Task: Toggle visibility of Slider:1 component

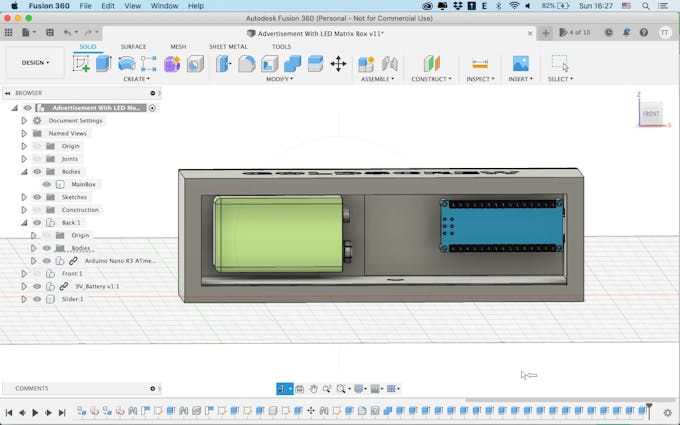Action: point(36,299)
